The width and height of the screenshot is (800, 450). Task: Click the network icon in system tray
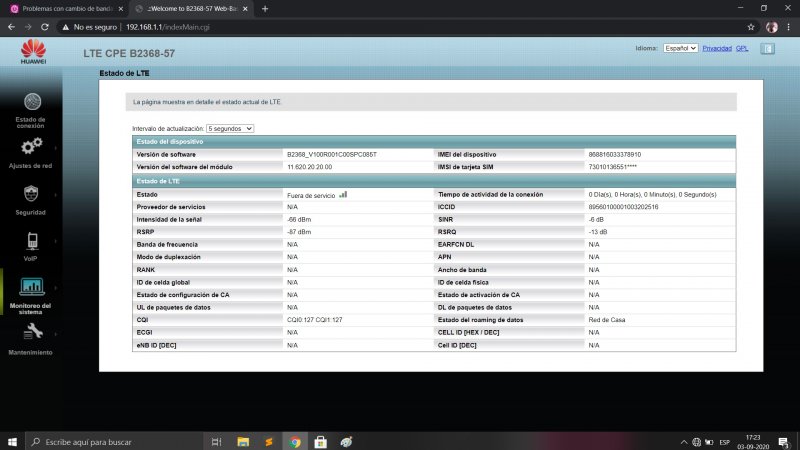click(696, 442)
